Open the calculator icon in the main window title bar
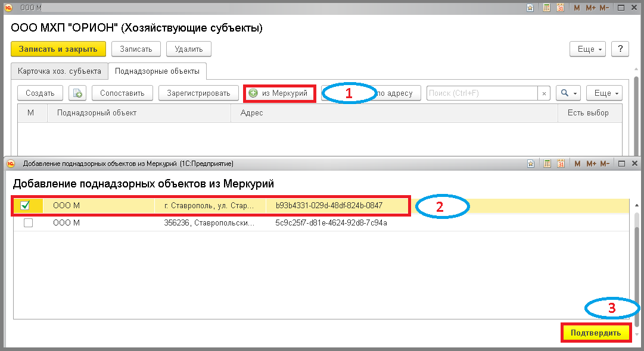 547,8
